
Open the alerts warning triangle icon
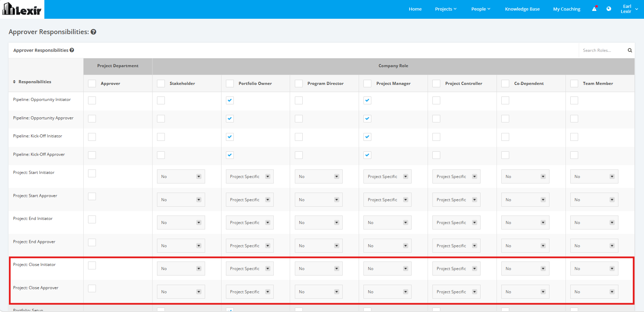pos(595,9)
